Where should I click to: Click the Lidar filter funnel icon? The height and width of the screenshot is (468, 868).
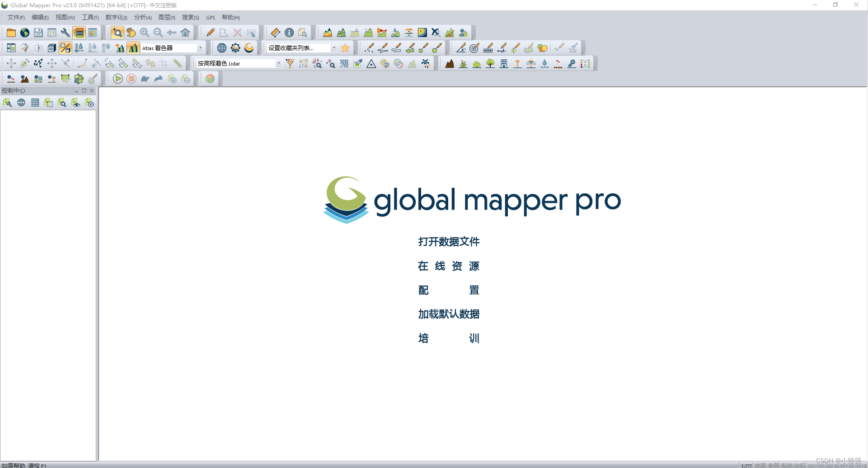click(290, 64)
